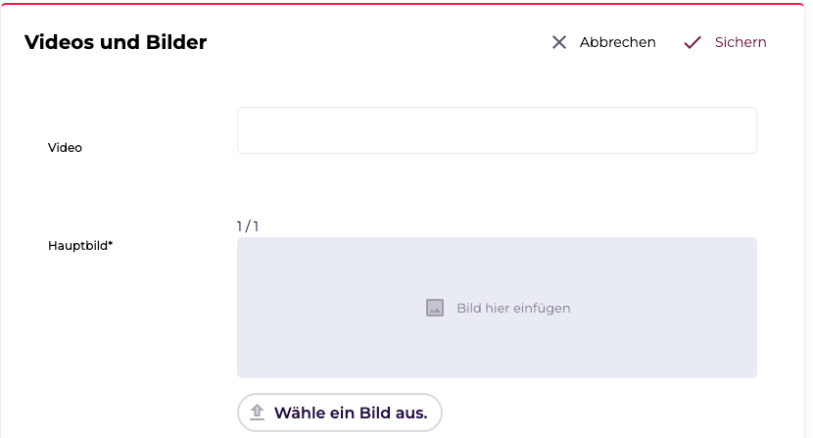The height and width of the screenshot is (438, 813).
Task: Click the upload arrow icon in the image button
Action: click(257, 413)
